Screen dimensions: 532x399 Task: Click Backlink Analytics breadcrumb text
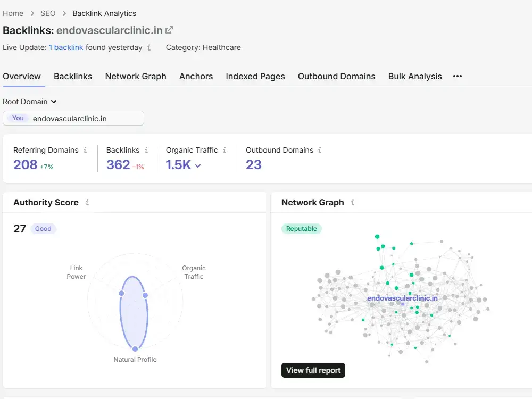tap(104, 13)
